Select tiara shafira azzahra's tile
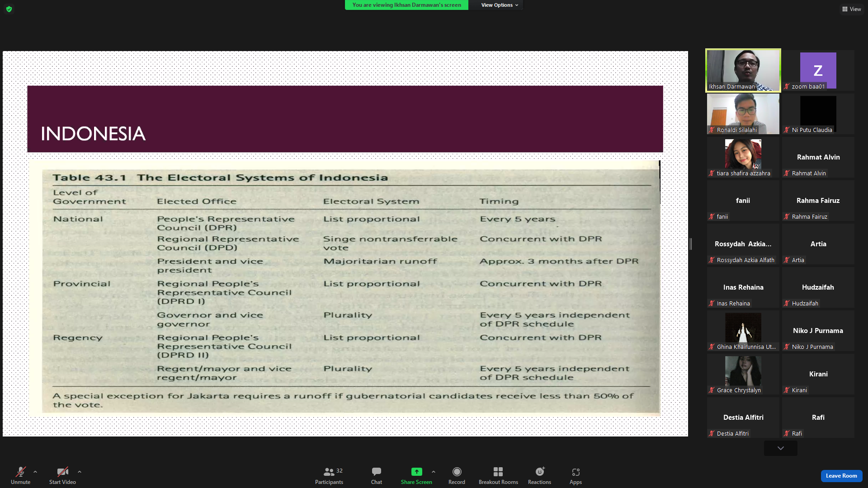 743,157
